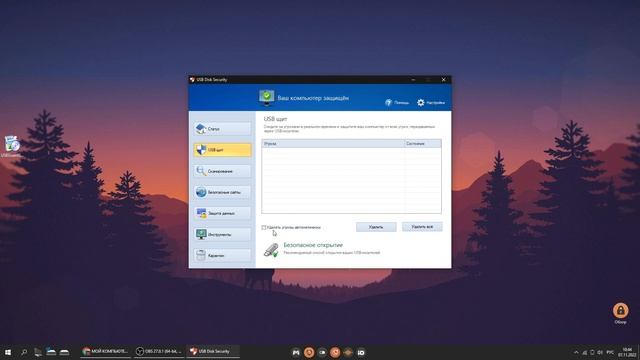This screenshot has height=360, width=640.
Task: Click the Помощь help question-mark icon
Action: click(389, 102)
